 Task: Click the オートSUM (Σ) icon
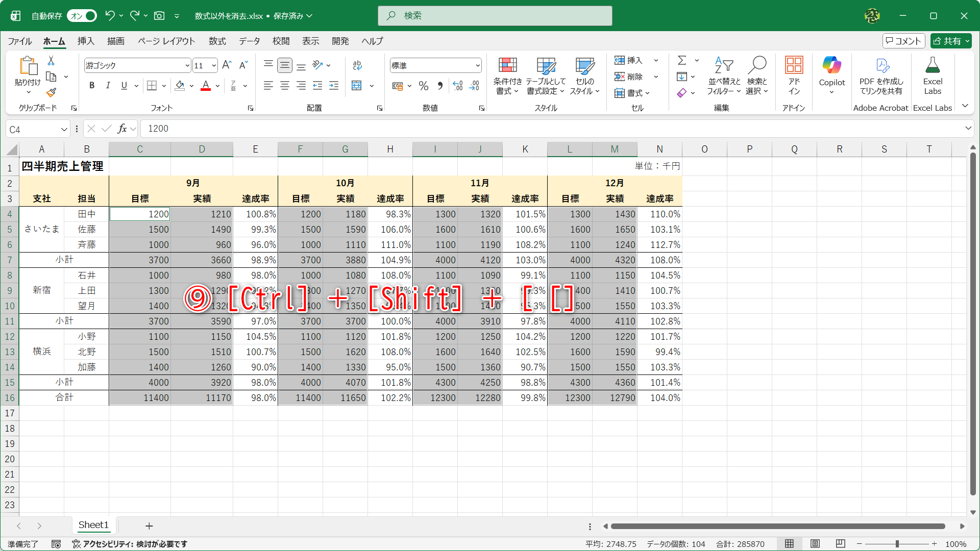683,60
